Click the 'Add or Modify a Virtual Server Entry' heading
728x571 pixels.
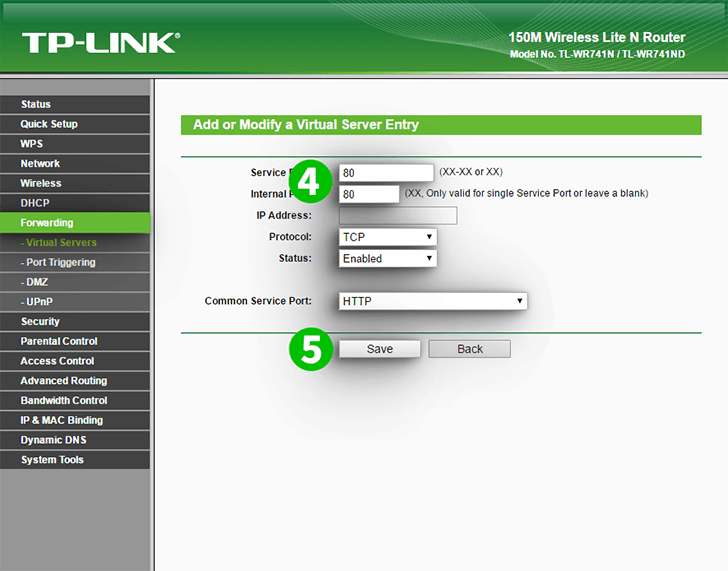(306, 125)
